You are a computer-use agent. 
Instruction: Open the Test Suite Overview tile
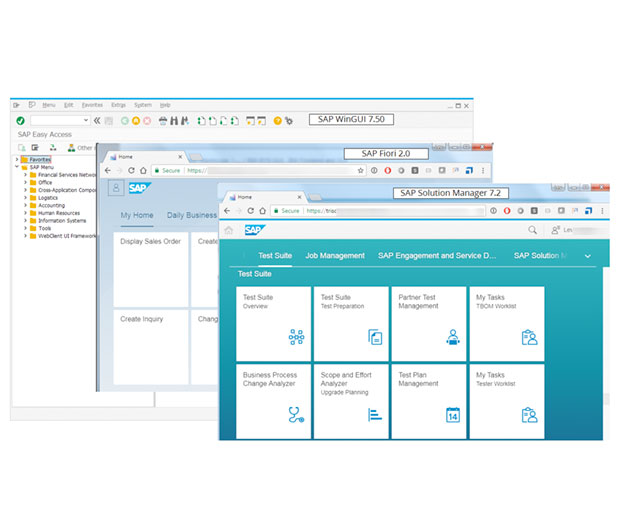pos(273,324)
